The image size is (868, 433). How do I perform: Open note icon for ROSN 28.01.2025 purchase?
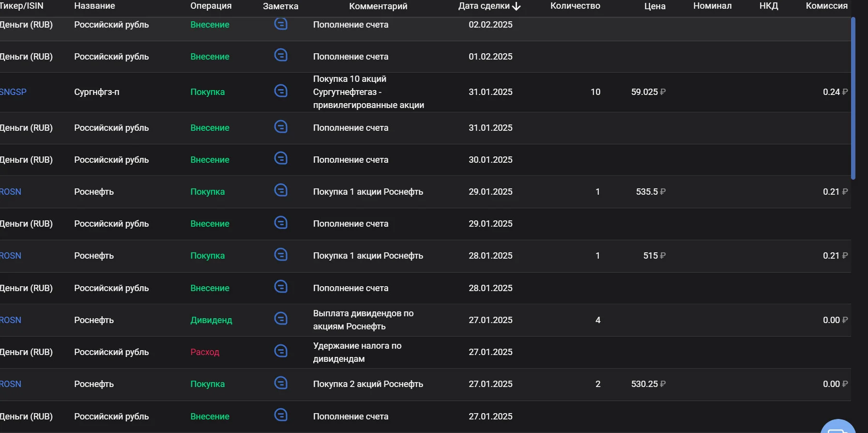(281, 254)
